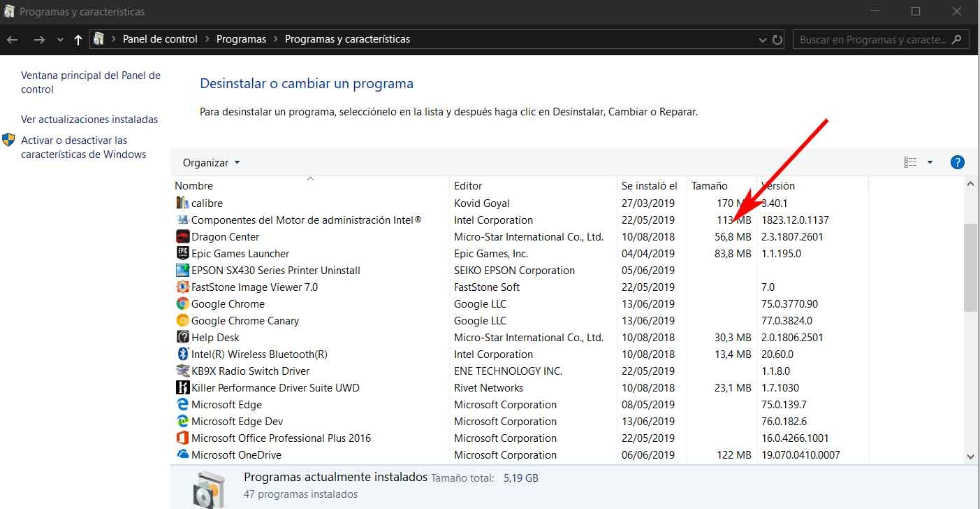
Task: Open the Organizar dropdown menu
Action: pyautogui.click(x=211, y=163)
